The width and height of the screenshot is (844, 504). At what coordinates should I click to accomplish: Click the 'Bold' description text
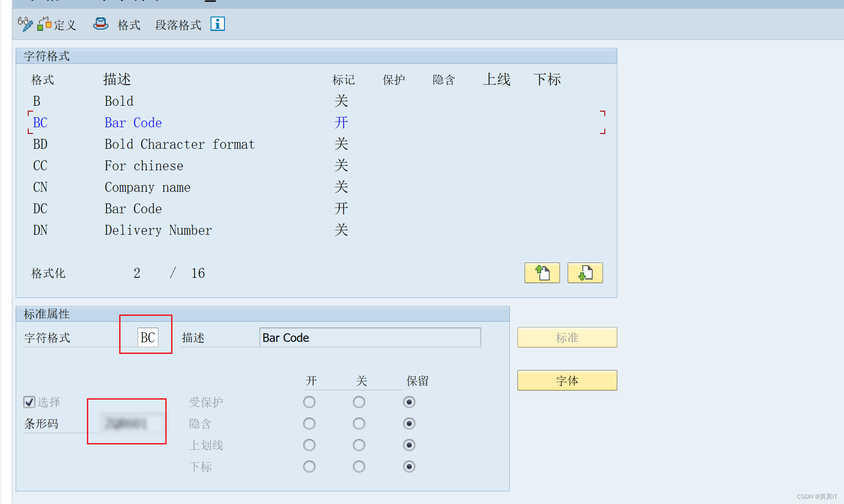pos(119,101)
